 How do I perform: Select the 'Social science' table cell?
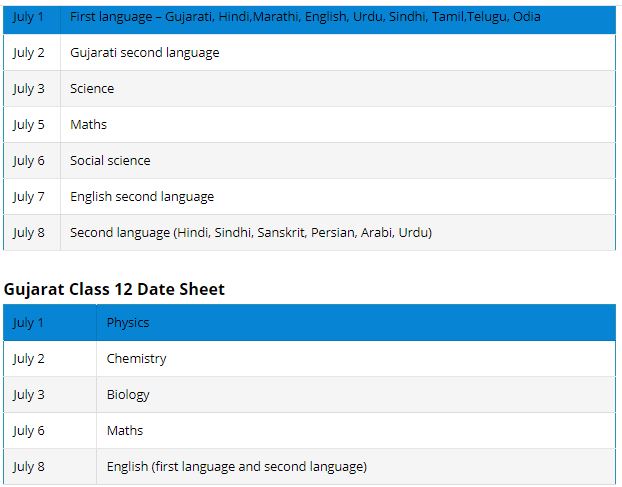click(x=110, y=160)
